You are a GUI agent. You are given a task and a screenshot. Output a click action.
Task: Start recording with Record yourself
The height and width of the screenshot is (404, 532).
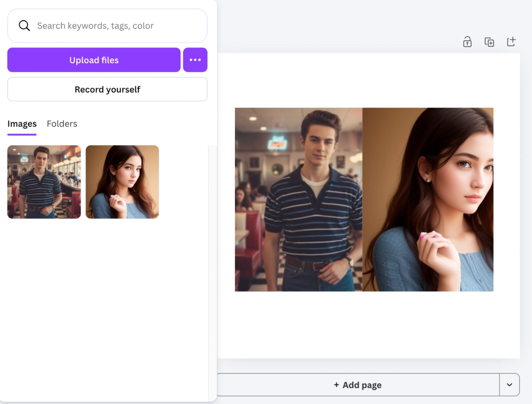pyautogui.click(x=107, y=89)
